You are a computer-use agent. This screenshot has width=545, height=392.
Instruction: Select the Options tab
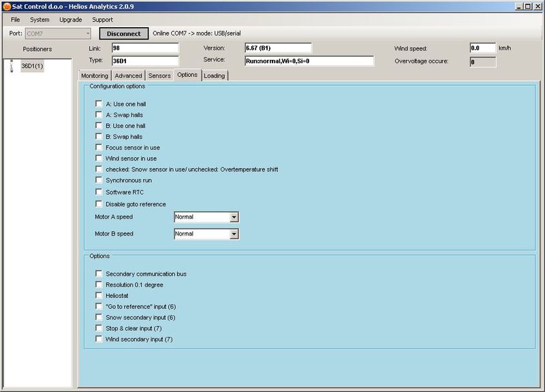pyautogui.click(x=187, y=75)
